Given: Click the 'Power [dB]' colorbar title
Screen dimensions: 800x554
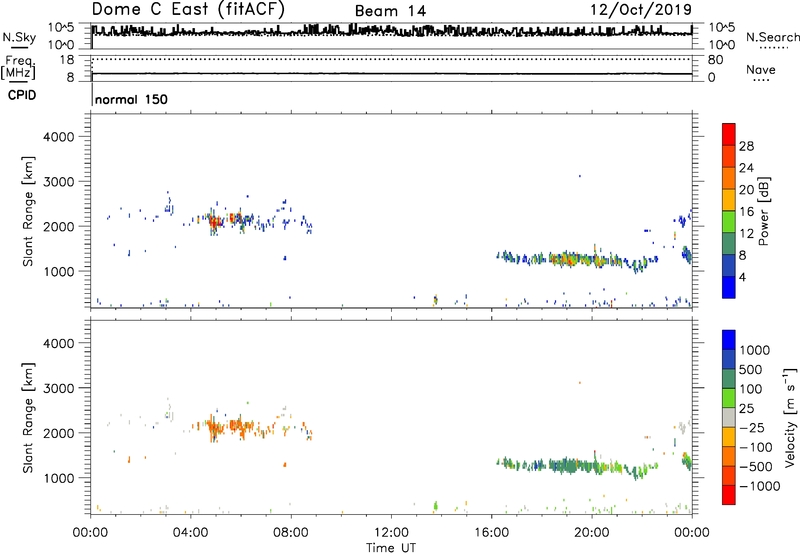Looking at the screenshot, I should (x=763, y=211).
